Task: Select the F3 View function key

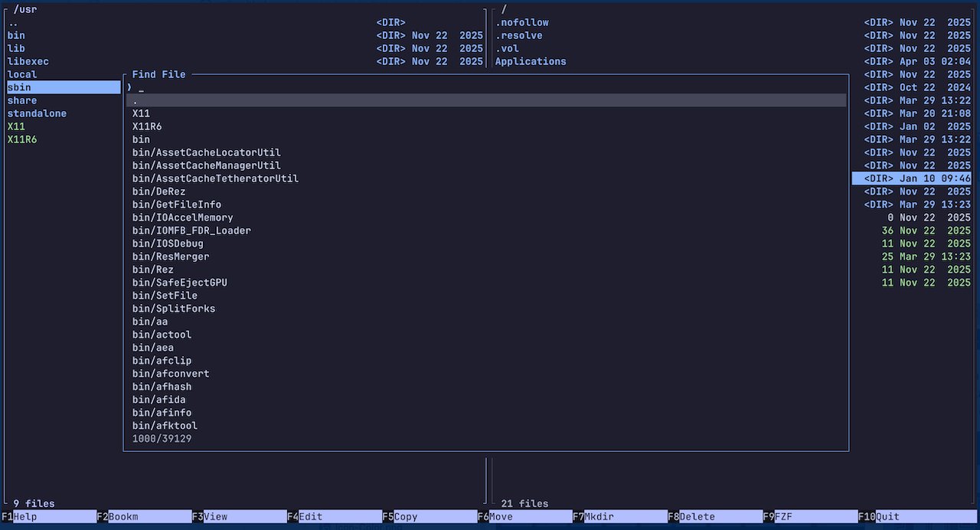Action: click(x=239, y=516)
